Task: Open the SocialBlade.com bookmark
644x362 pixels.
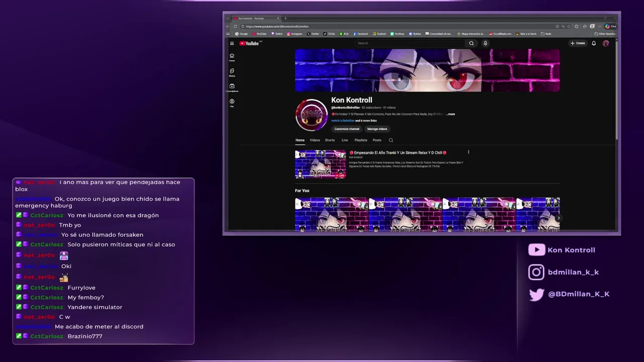Action: [500, 34]
